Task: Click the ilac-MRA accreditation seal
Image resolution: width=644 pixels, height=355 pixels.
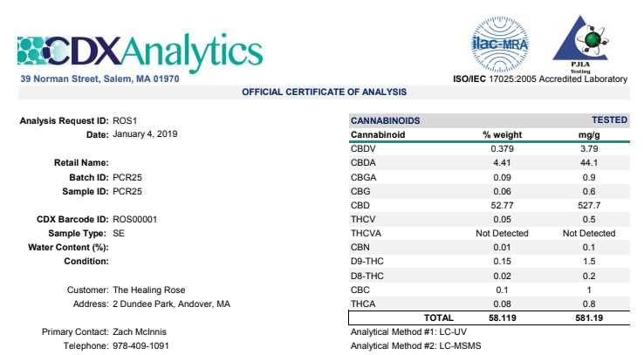Action: pyautogui.click(x=500, y=44)
